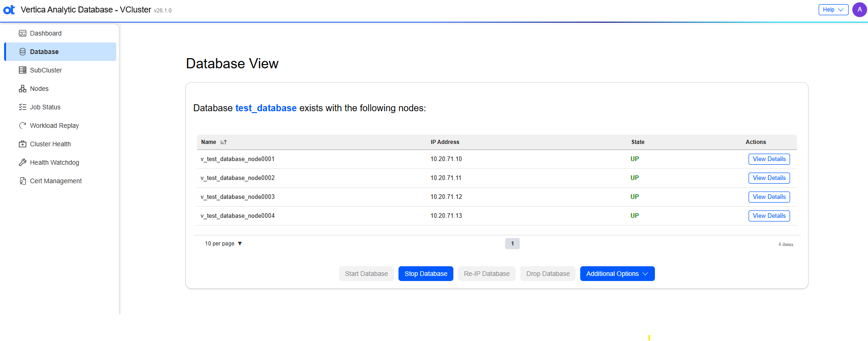Click Stop Database button
Image resolution: width=868 pixels, height=341 pixels.
(x=426, y=274)
